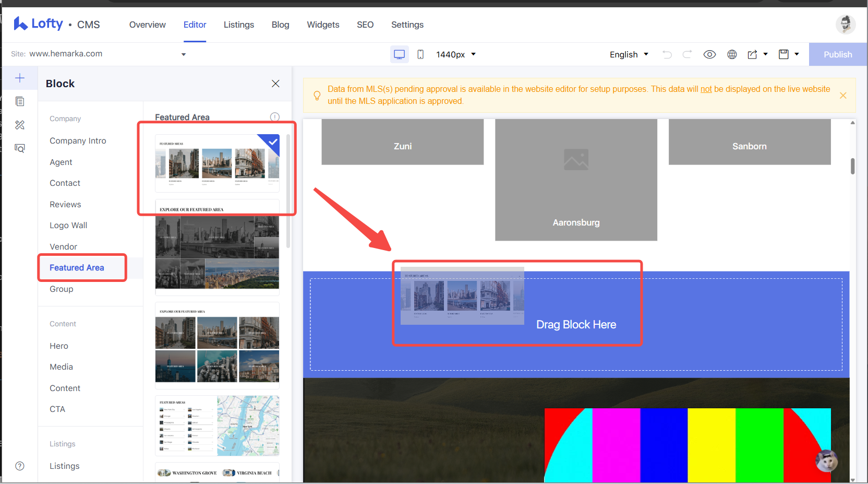Open the globe language settings icon
This screenshot has width=868, height=484.
[732, 54]
